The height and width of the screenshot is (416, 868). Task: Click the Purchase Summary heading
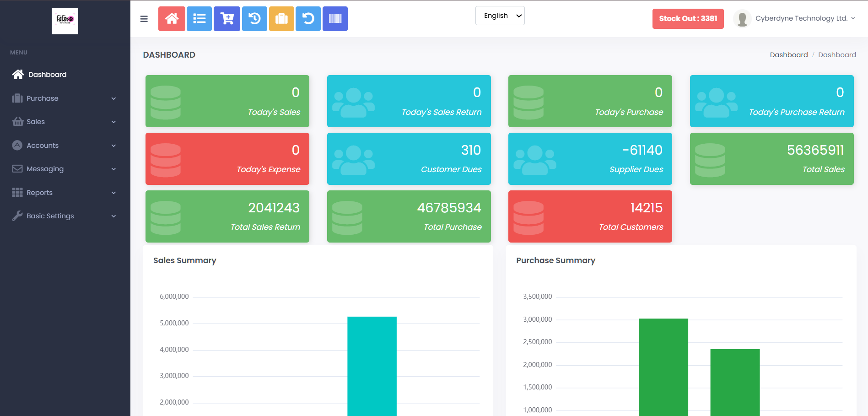pyautogui.click(x=555, y=260)
